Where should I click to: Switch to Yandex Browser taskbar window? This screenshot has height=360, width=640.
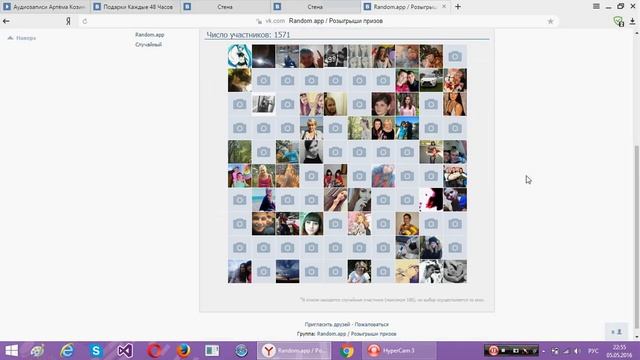point(294,351)
